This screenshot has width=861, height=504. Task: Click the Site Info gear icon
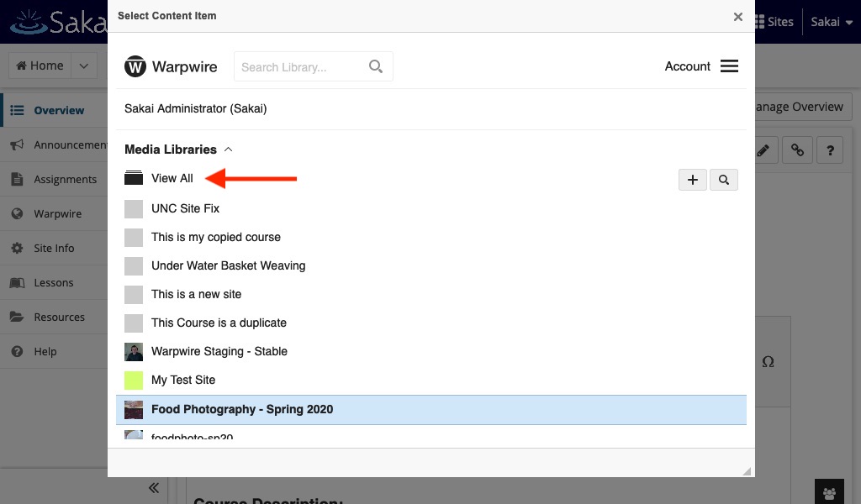17,248
